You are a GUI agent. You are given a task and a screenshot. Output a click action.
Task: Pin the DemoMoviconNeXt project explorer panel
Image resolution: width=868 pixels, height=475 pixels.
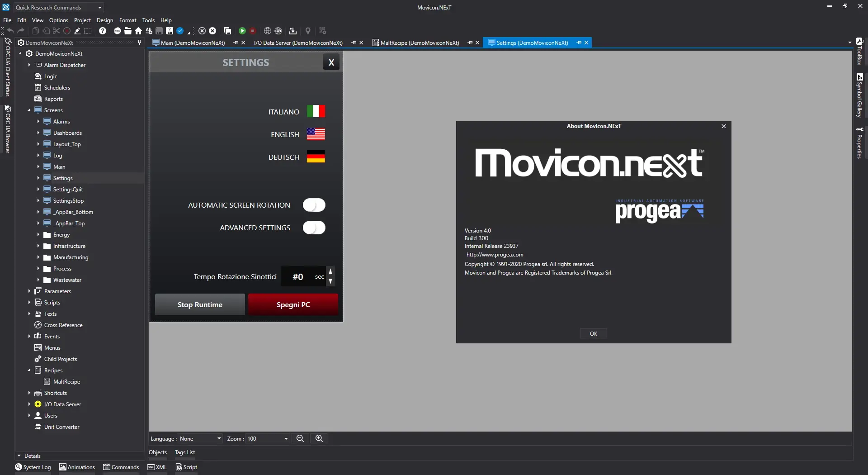139,43
